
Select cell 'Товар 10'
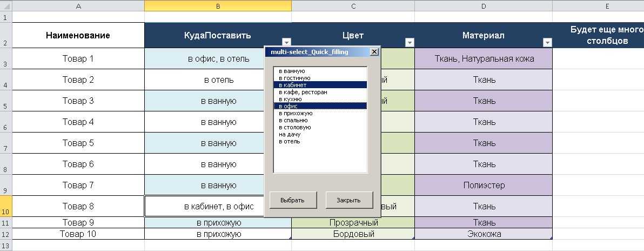[78, 234]
